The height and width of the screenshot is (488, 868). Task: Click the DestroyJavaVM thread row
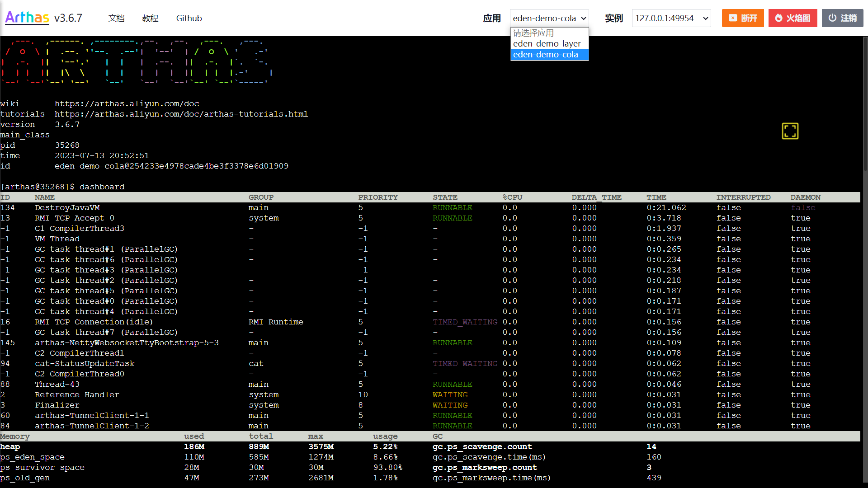click(67, 207)
